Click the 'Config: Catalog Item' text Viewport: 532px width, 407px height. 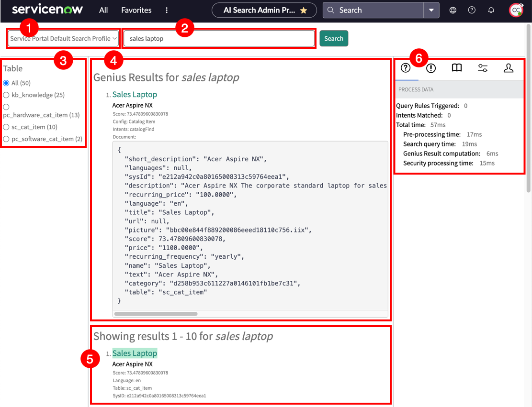tap(134, 121)
